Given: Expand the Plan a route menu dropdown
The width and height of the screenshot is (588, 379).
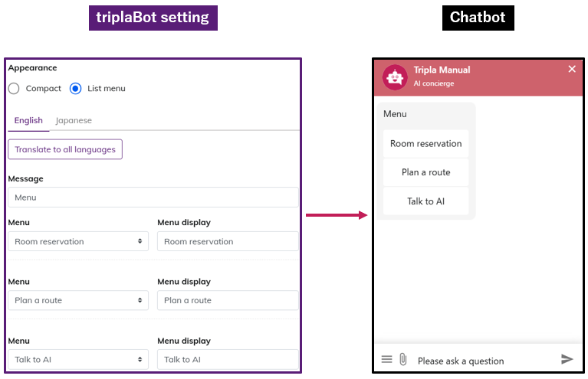Looking at the screenshot, I should point(78,300).
